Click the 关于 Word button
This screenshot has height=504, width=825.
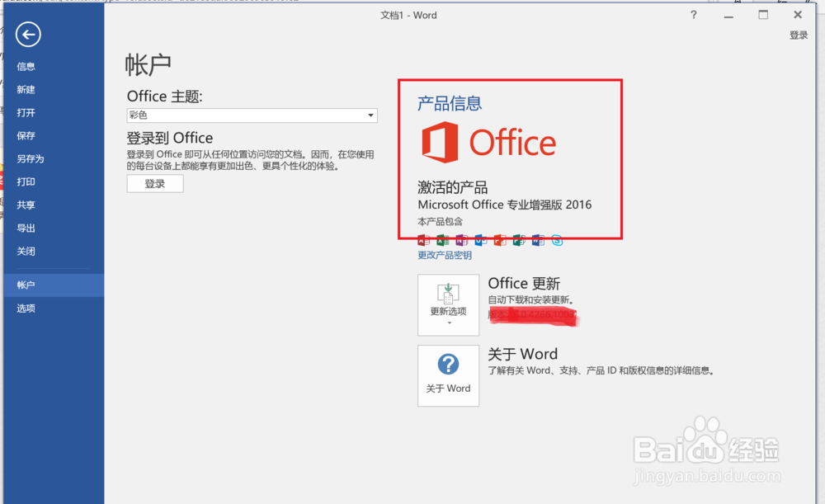click(x=448, y=375)
